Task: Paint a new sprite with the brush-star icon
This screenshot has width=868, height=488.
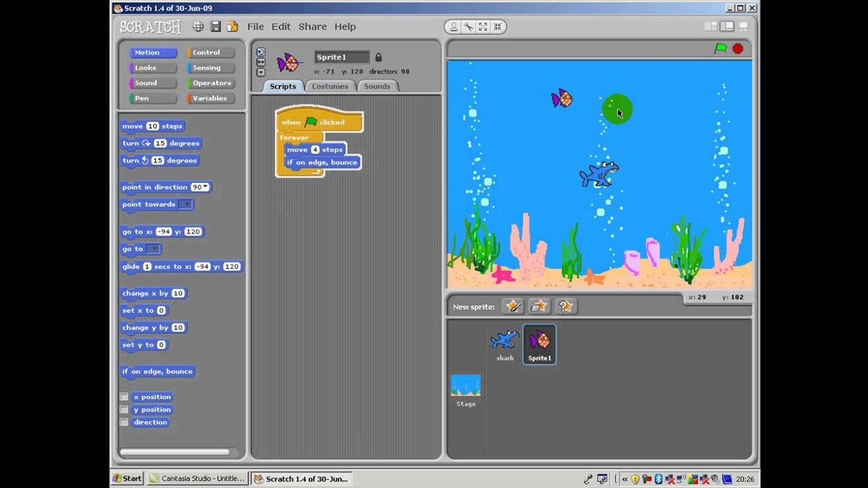Action: pos(513,306)
